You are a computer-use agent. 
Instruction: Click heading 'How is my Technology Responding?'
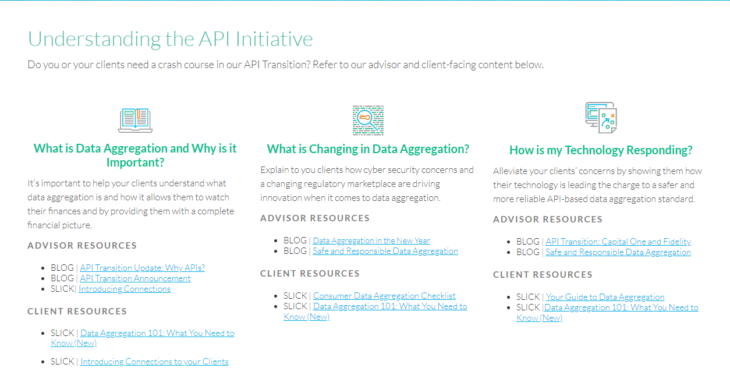tap(601, 150)
